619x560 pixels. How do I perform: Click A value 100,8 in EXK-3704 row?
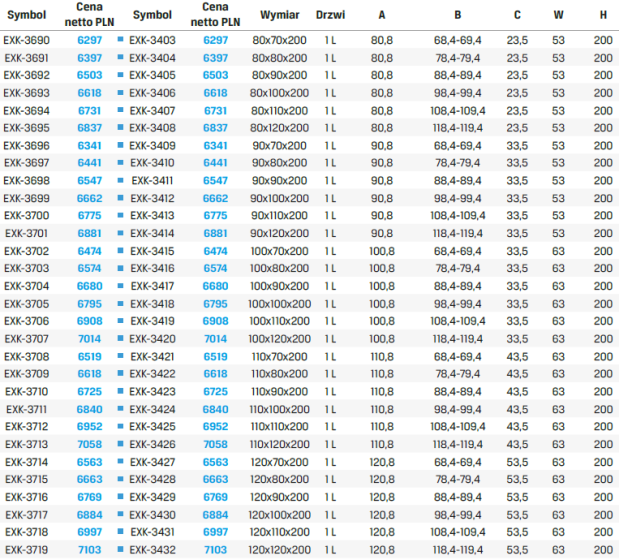tap(382, 286)
